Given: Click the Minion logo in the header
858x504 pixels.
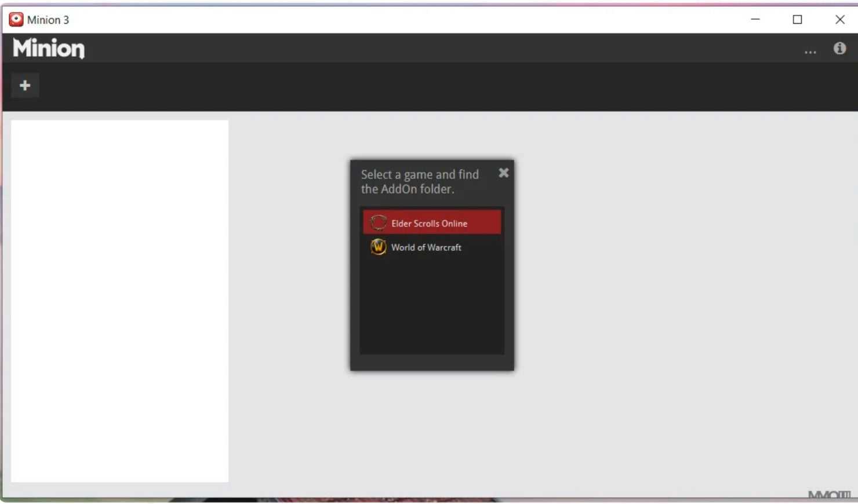Looking at the screenshot, I should pos(49,48).
